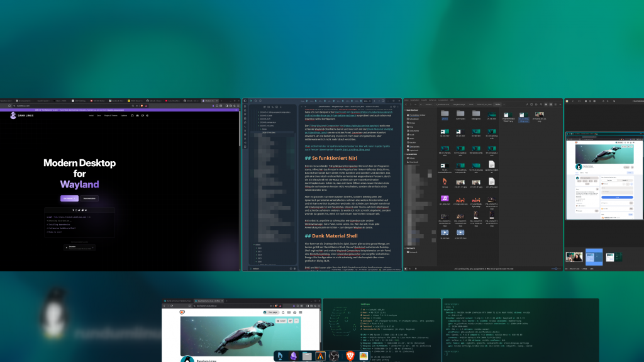Viewport: 644px width, 362px height.
Task: Reload the page in the bottom browser window
Action: pyautogui.click(x=172, y=306)
